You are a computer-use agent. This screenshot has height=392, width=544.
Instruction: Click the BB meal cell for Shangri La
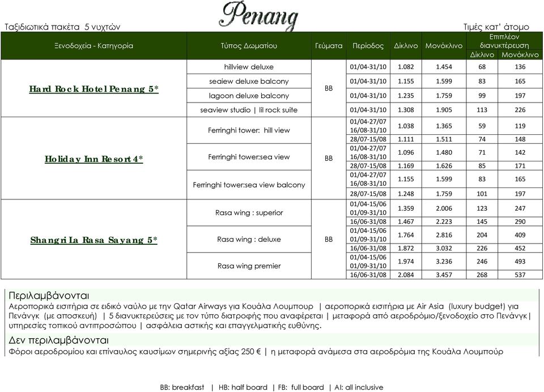pyautogui.click(x=329, y=240)
